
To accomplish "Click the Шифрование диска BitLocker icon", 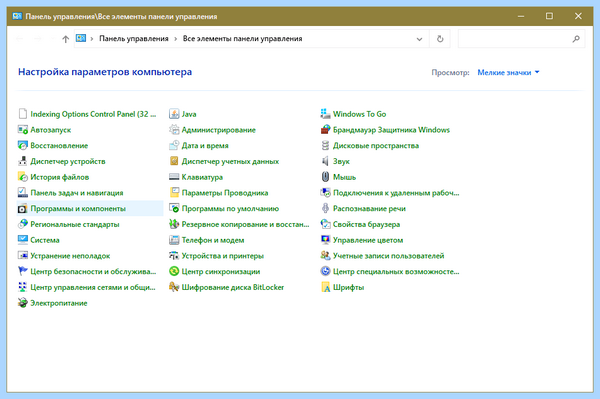I will pyautogui.click(x=174, y=287).
